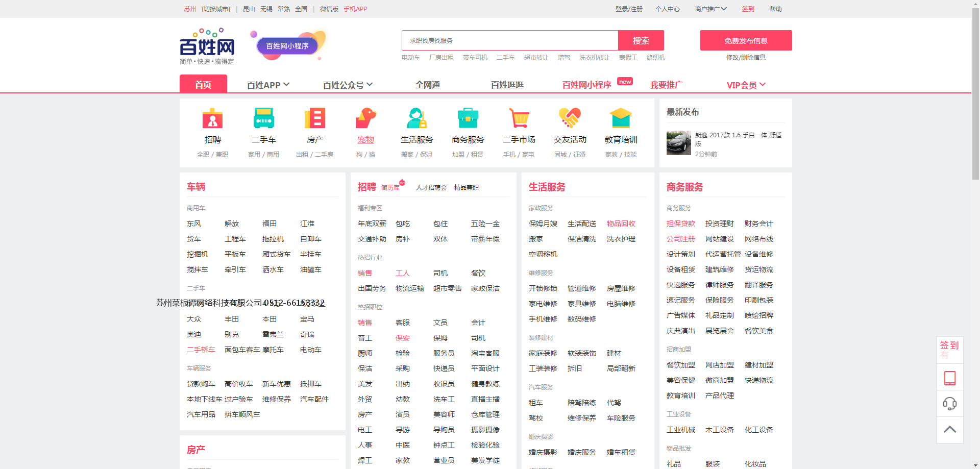Open the 生活服务 category icon

[x=416, y=118]
